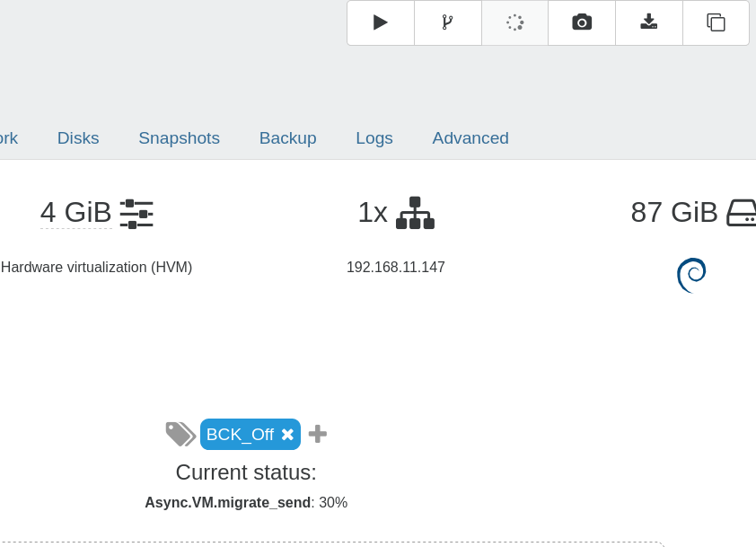
Task: Click the Async.VM.migrate_send task status
Action: click(246, 503)
